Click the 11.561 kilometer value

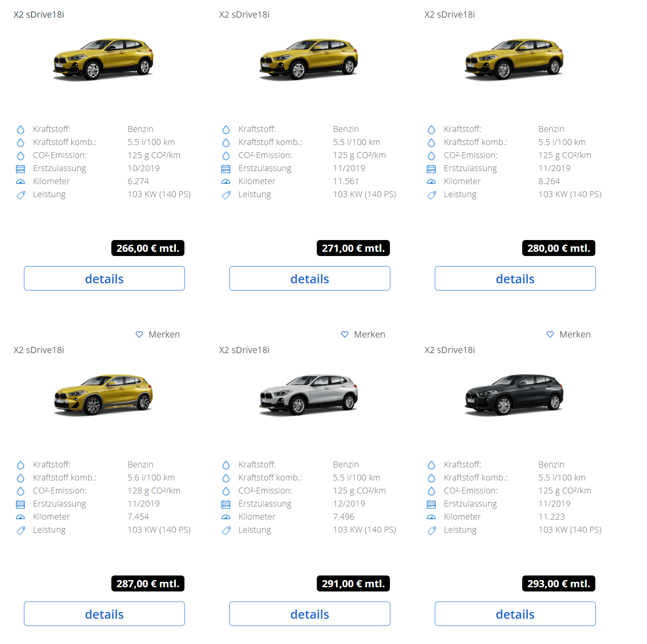click(x=346, y=181)
